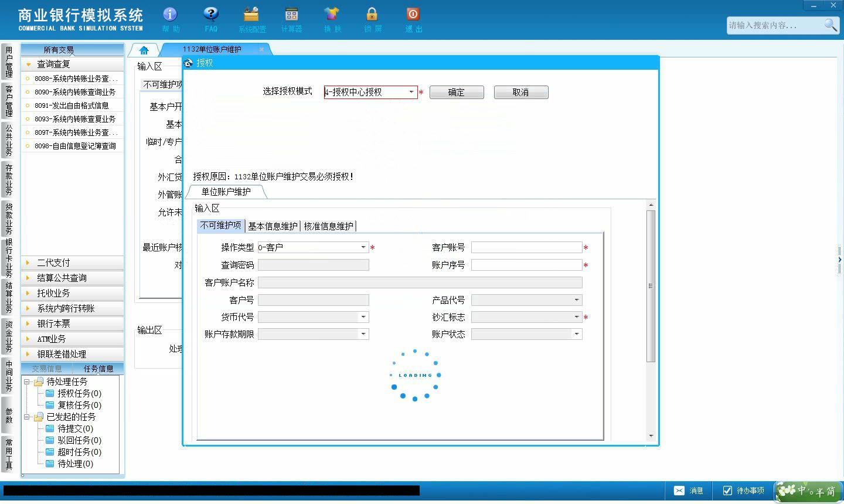This screenshot has height=504, width=844.
Task: Open the 账户状态 dropdown
Action: pos(576,334)
